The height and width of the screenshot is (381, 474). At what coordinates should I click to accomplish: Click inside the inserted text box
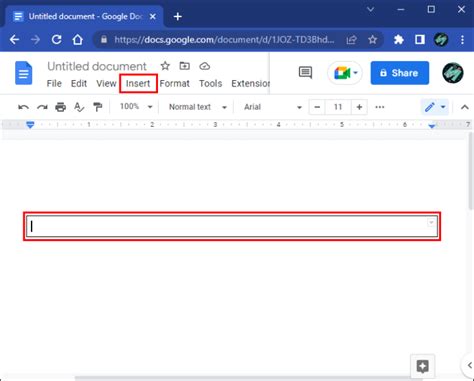click(232, 226)
